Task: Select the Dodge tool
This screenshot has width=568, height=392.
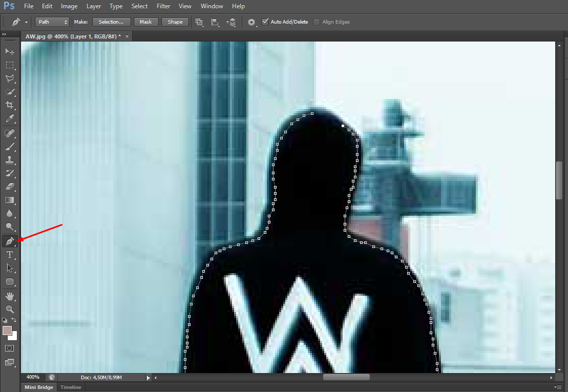Action: pyautogui.click(x=10, y=227)
